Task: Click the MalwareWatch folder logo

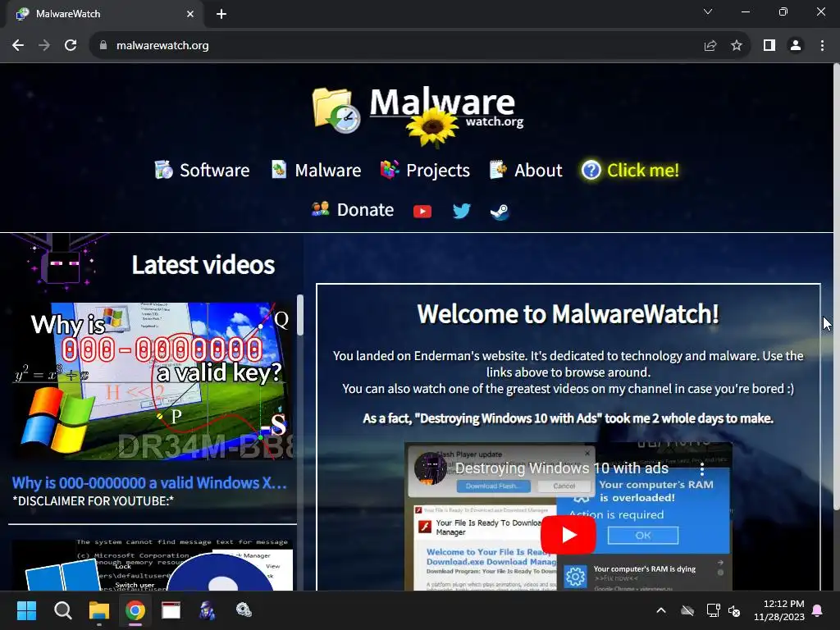Action: pos(336,111)
